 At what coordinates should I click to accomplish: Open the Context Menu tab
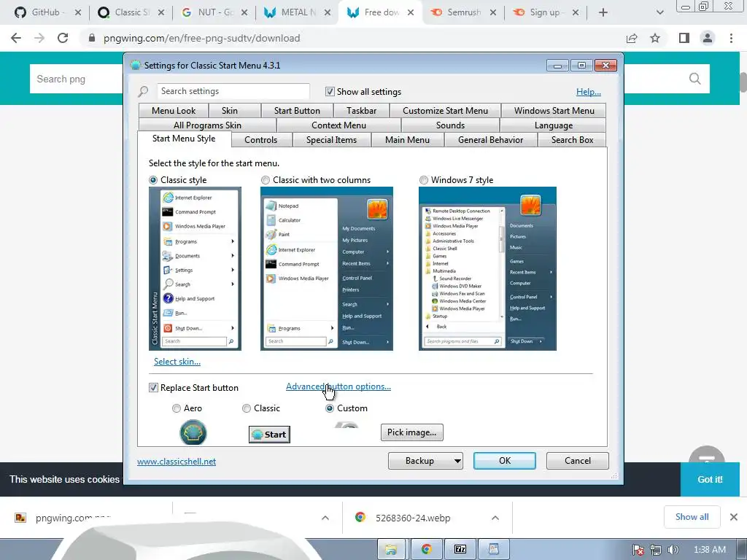pos(338,125)
